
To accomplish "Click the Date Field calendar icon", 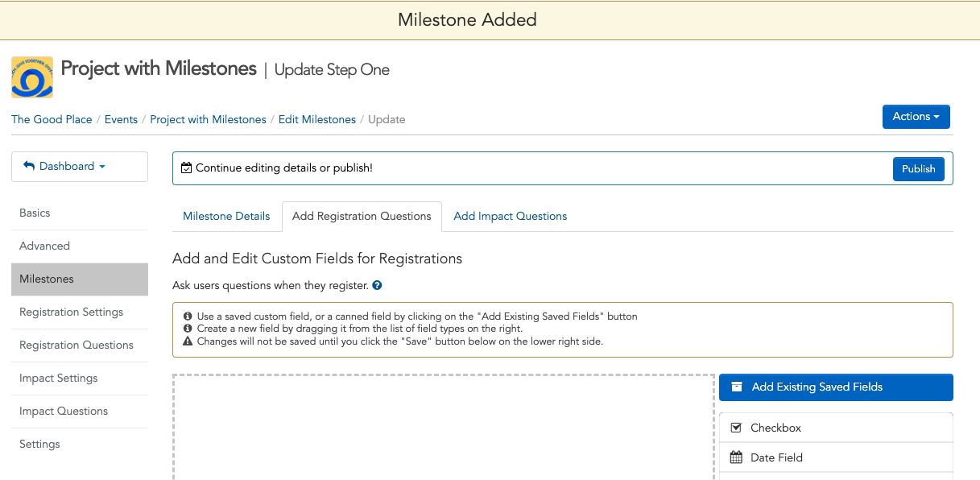I will (x=736, y=457).
